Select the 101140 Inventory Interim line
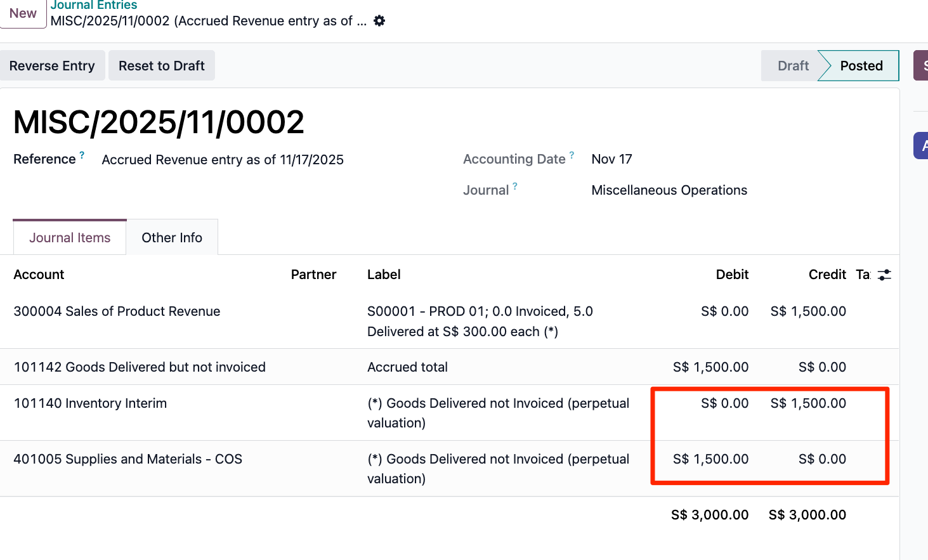 point(90,403)
